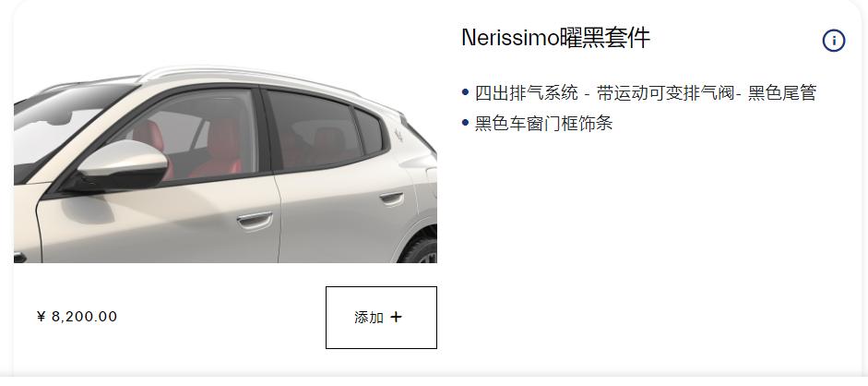This screenshot has width=868, height=386.
Task: Click the 添加 button
Action: 381,318
